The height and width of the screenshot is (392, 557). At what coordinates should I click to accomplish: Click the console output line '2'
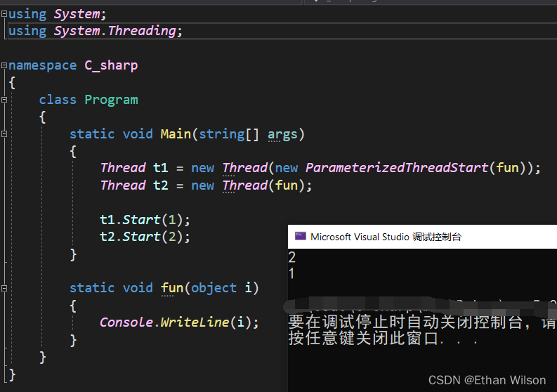tap(292, 257)
